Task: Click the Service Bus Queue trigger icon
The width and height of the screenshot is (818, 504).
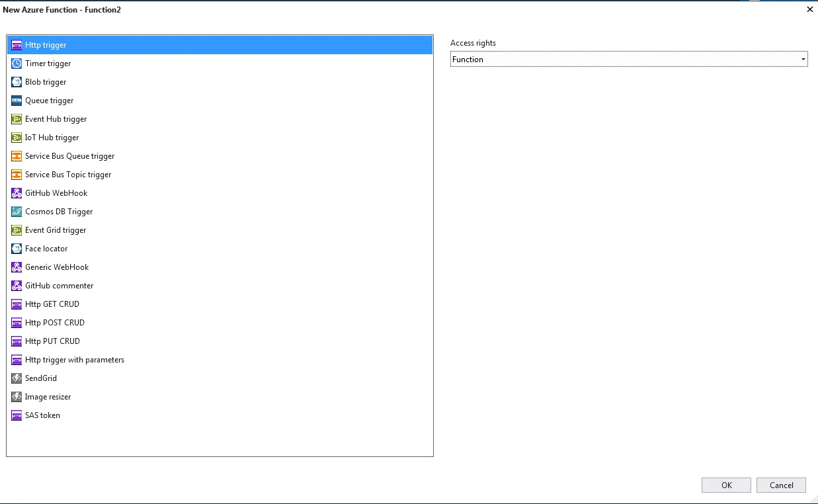Action: click(17, 156)
